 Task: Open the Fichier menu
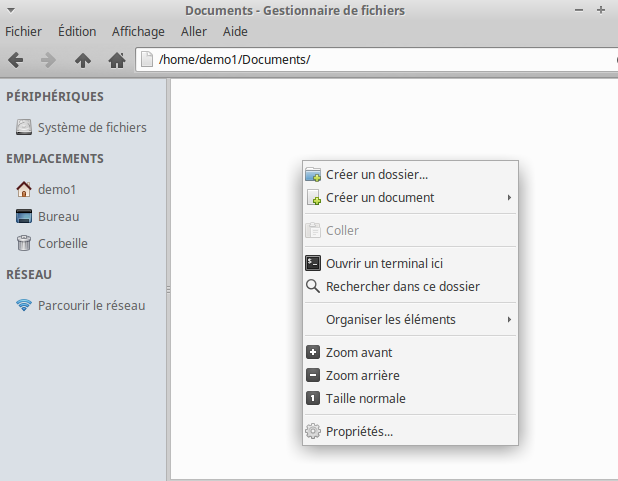pos(24,31)
